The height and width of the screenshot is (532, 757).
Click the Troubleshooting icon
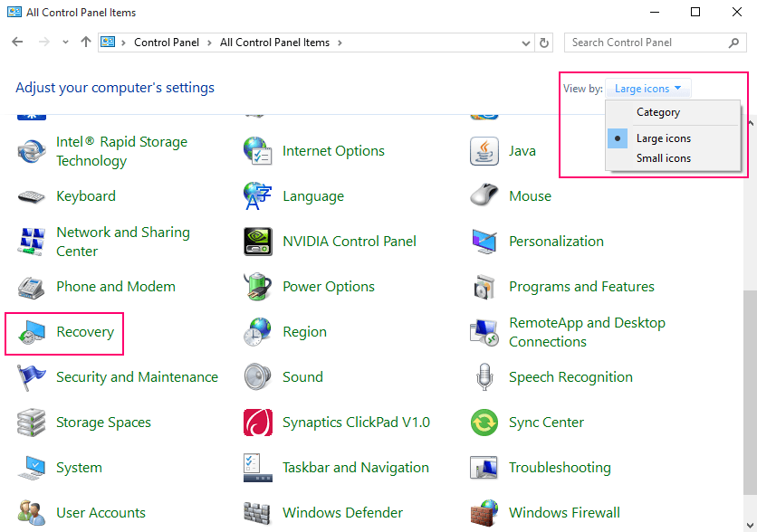pyautogui.click(x=484, y=468)
